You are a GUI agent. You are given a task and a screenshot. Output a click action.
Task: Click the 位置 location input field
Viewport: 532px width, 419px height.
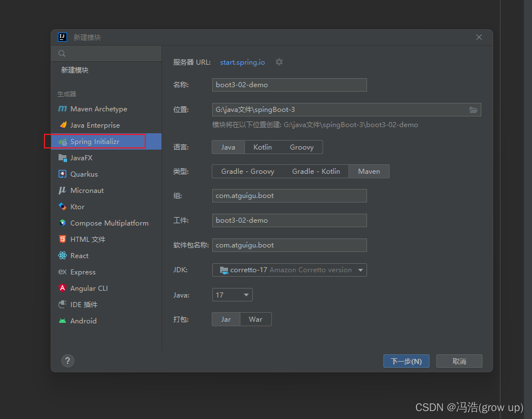pyautogui.click(x=346, y=110)
